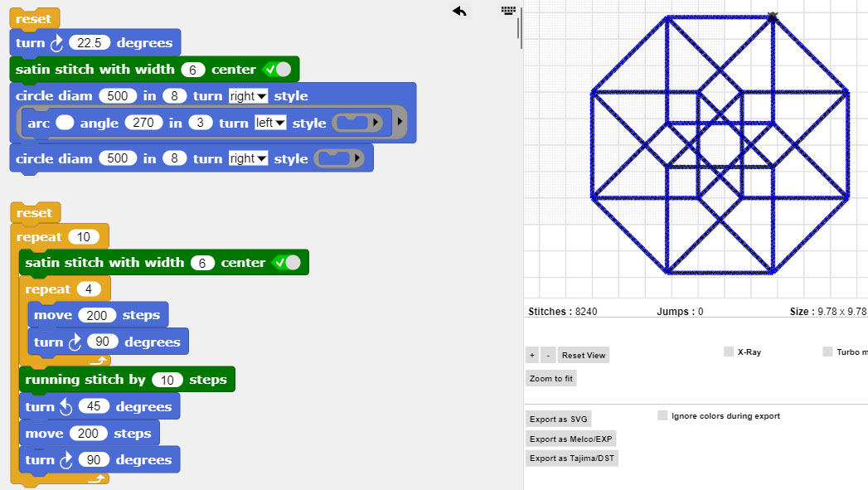This screenshot has width=868, height=490.
Task: Select the running stitch by steps block
Action: click(x=127, y=379)
